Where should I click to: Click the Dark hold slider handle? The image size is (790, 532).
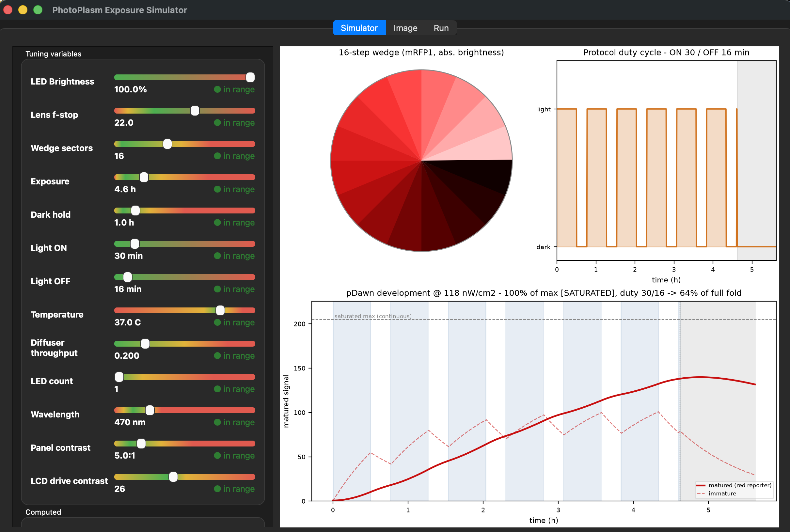(x=135, y=211)
